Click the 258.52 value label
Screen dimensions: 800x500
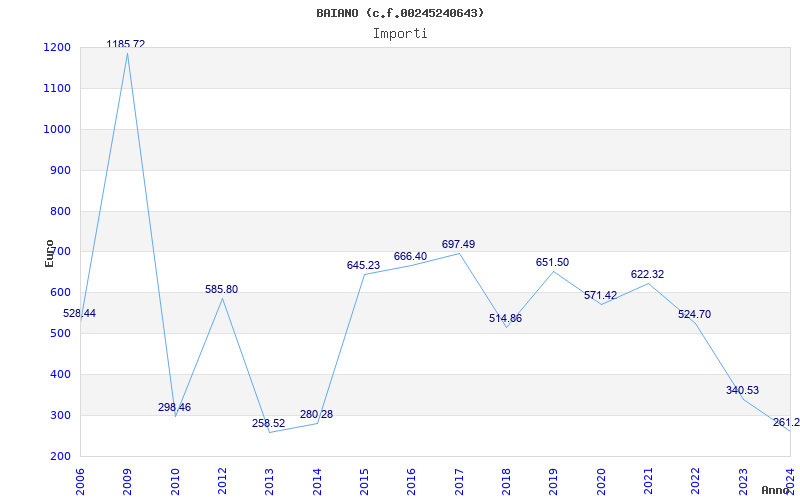[268, 423]
